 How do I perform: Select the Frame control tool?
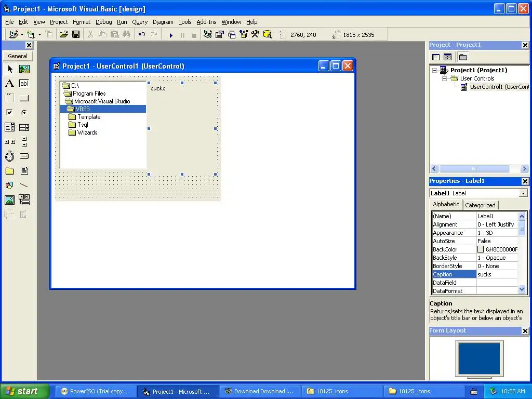[10, 98]
